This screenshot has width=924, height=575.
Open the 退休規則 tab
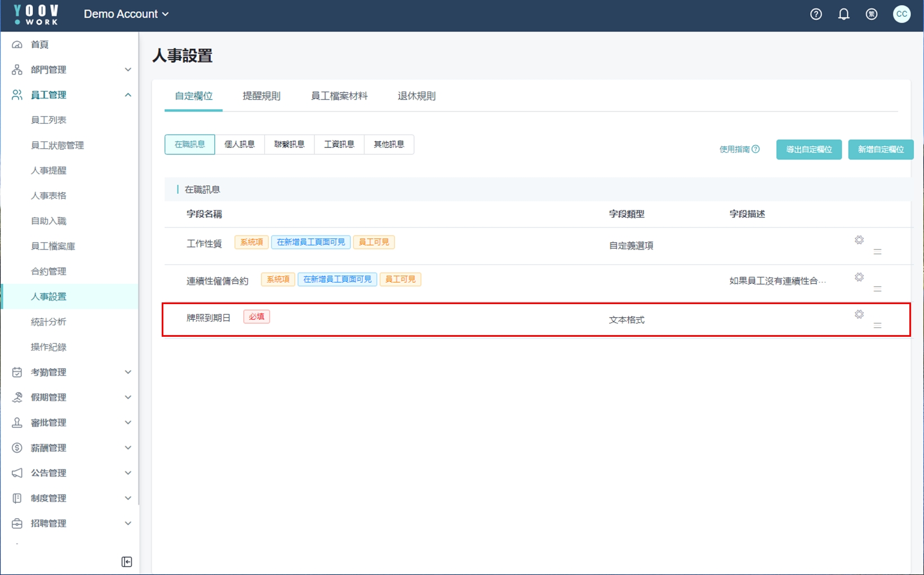[416, 96]
